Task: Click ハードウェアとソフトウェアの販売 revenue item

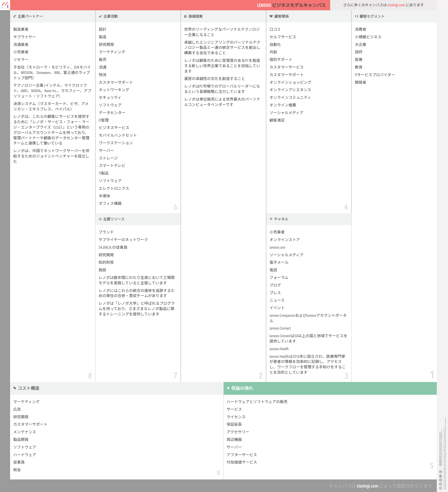Action: tap(257, 402)
